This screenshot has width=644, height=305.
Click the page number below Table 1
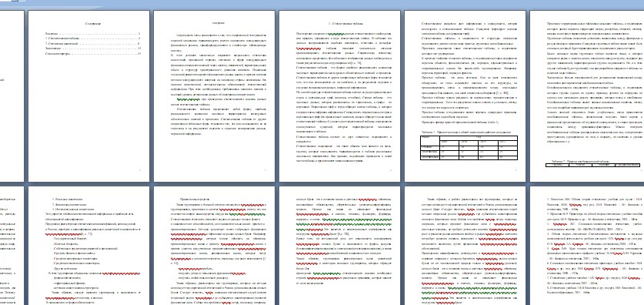pyautogui.click(x=516, y=169)
